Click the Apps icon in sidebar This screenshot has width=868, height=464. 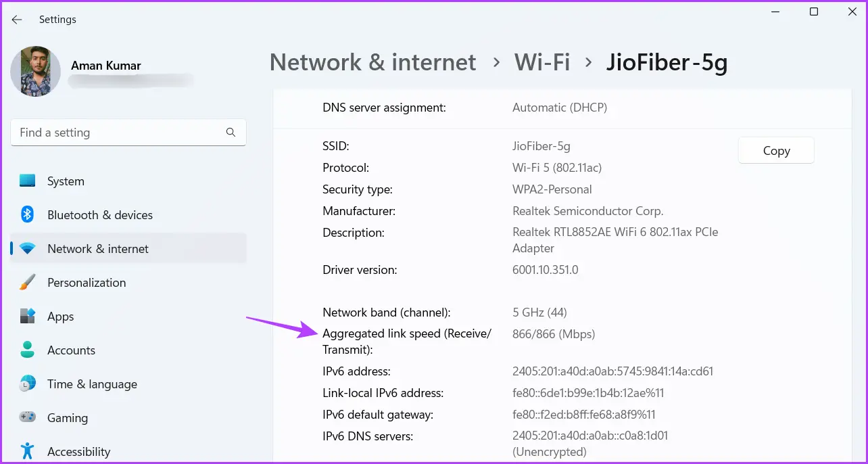coord(27,317)
